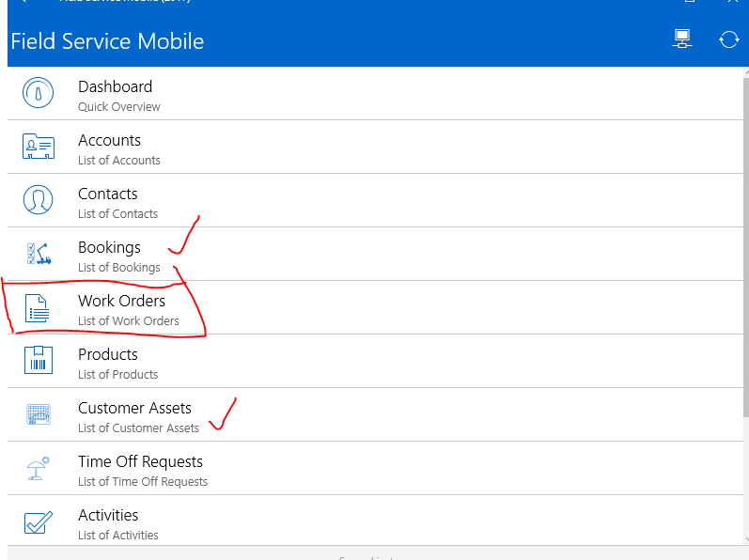Open the Accounts list entry
Viewport: 749px width, 560px height.
[x=376, y=147]
